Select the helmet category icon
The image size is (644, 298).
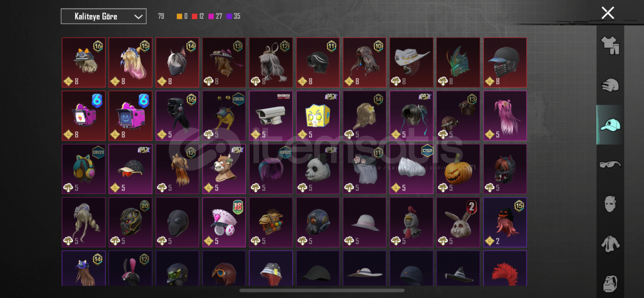click(x=610, y=85)
